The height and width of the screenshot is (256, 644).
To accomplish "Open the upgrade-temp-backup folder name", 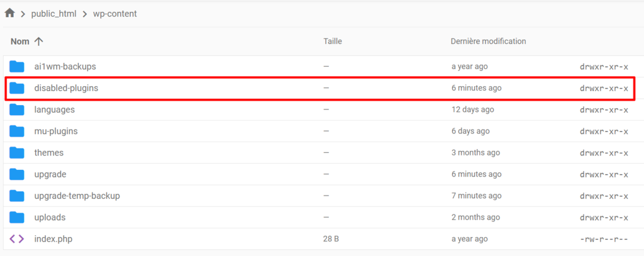I will point(77,196).
